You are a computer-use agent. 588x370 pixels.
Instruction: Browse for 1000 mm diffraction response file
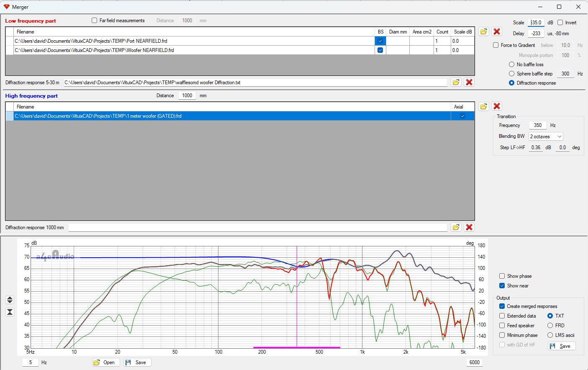pos(456,227)
